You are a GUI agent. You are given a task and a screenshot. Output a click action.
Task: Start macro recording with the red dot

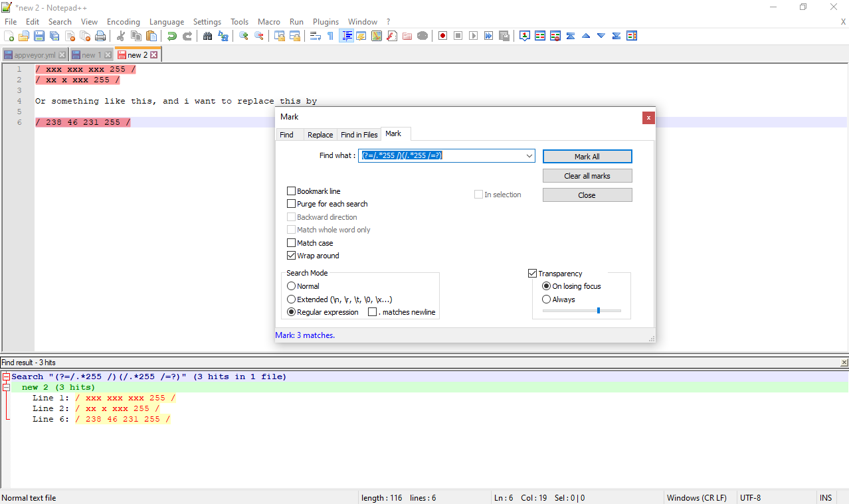coord(443,36)
